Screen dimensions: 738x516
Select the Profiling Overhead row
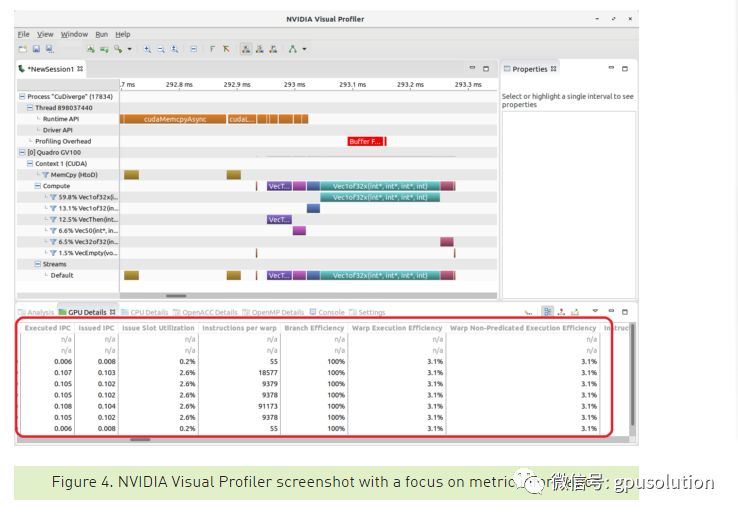pos(63,141)
